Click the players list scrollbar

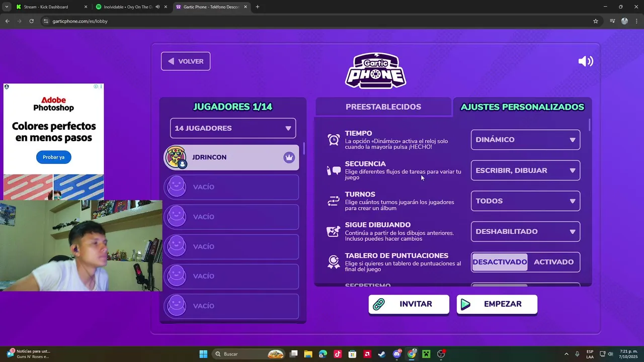(x=303, y=149)
